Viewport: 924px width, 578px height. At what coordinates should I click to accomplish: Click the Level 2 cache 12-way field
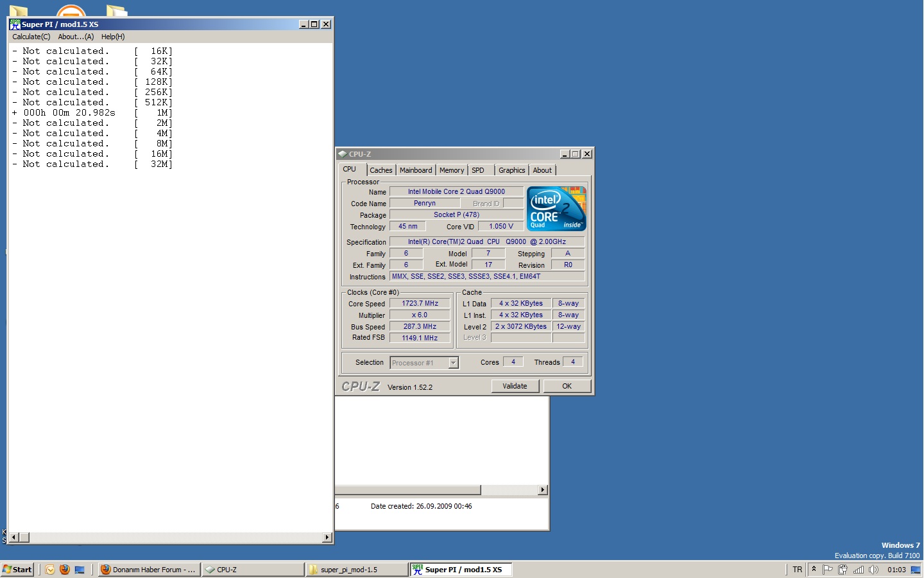pyautogui.click(x=568, y=326)
